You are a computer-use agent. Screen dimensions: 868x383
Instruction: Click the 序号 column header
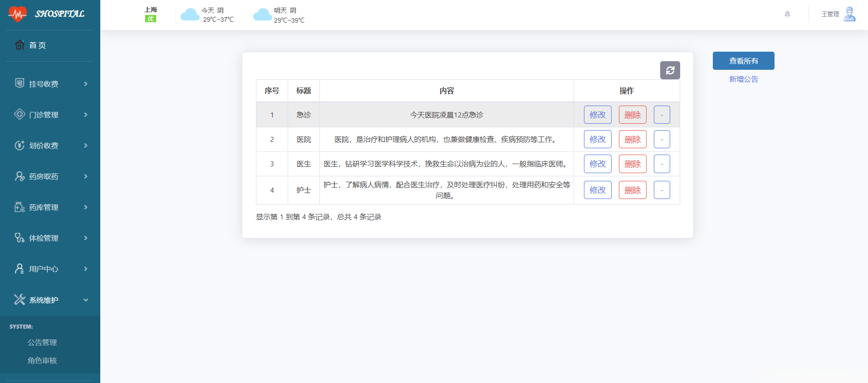pyautogui.click(x=272, y=91)
